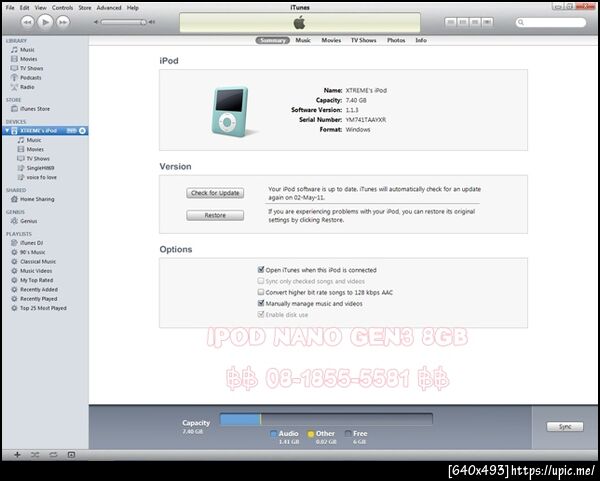
Task: Click the add playlist plus button
Action: pos(17,455)
